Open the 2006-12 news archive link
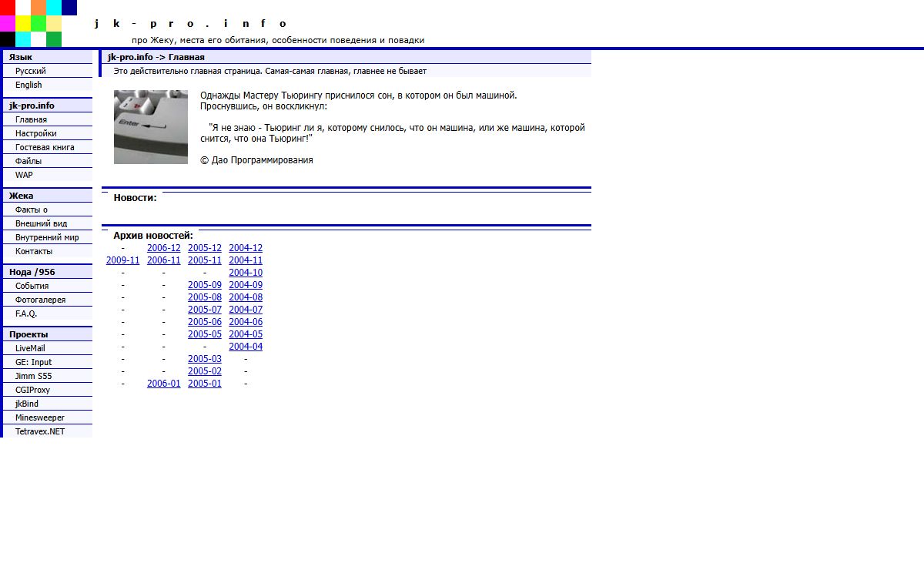 tap(163, 248)
